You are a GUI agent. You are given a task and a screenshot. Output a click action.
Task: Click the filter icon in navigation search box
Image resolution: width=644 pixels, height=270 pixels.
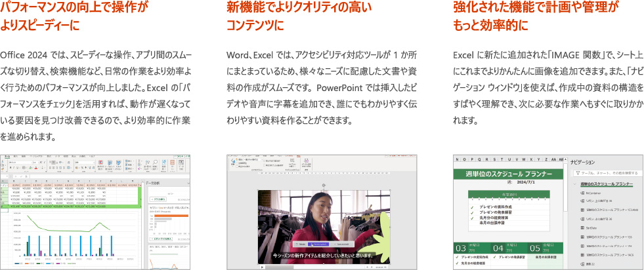click(578, 173)
